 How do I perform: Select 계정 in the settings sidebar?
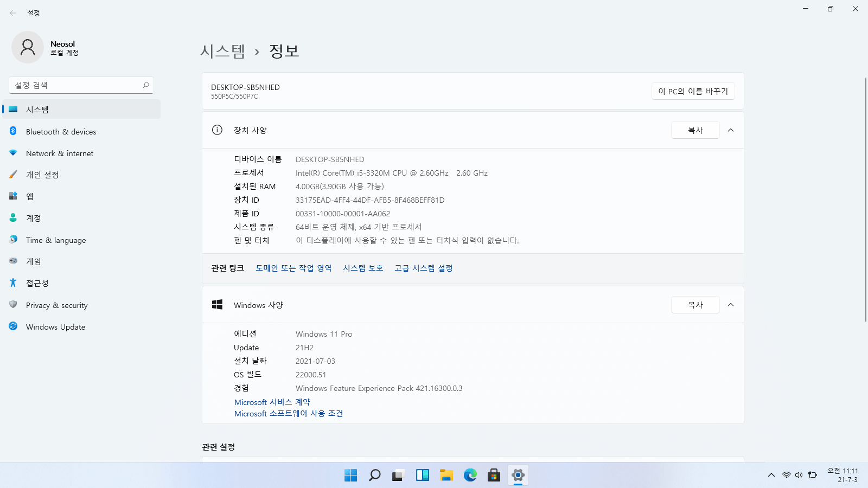(81, 218)
